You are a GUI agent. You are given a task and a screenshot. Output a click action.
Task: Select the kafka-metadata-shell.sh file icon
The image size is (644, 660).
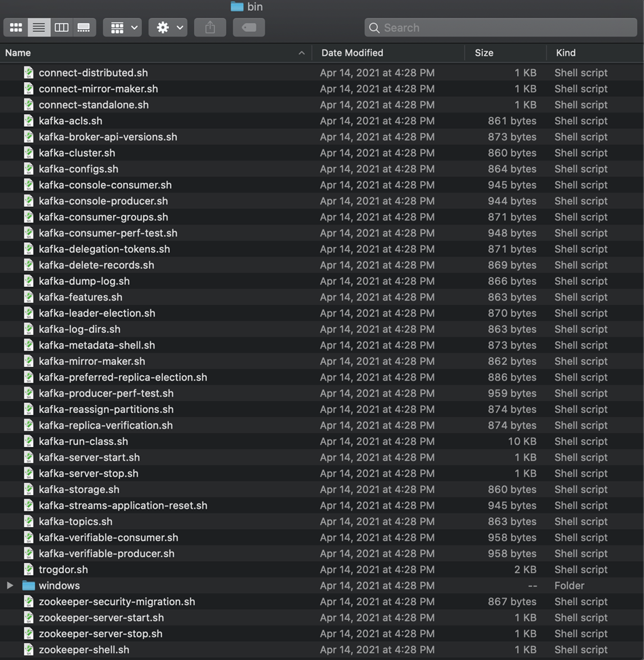point(29,345)
